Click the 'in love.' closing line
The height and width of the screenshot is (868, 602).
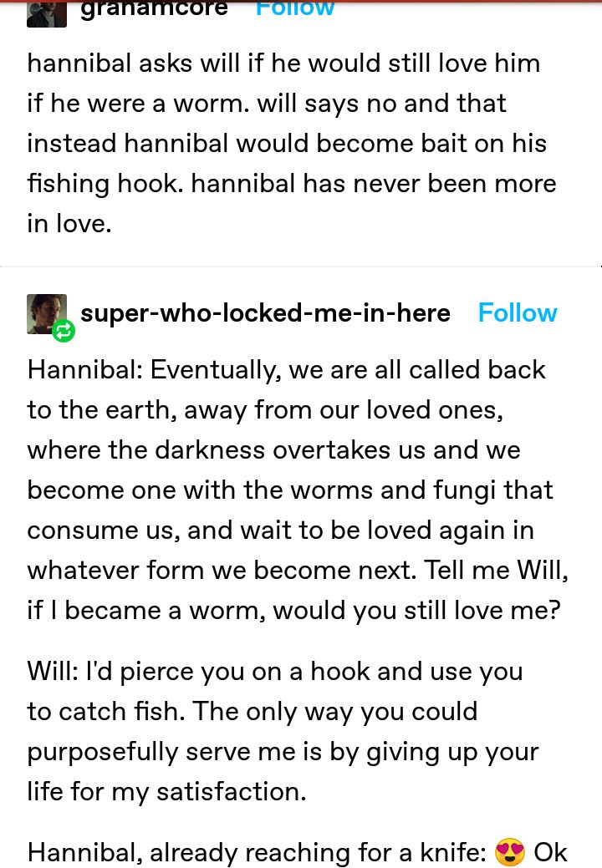coord(69,224)
